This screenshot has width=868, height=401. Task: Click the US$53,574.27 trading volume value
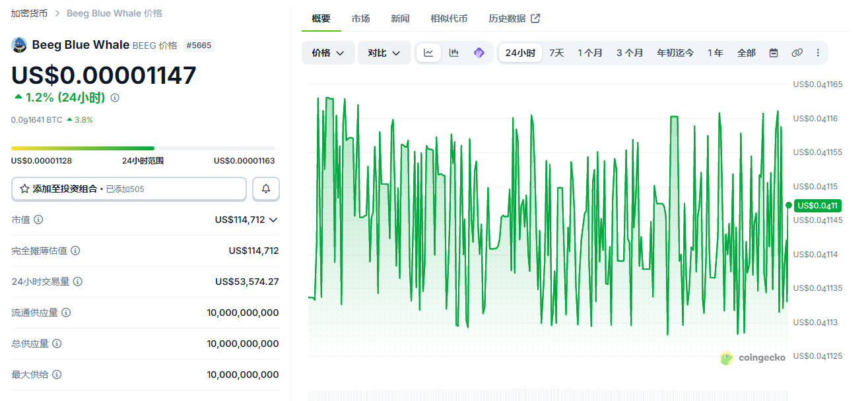[x=247, y=282]
